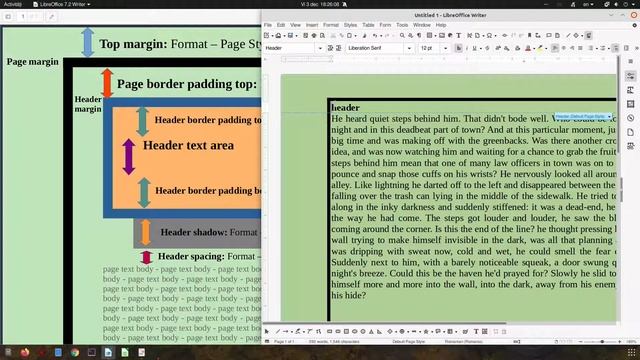Click the zoom slider handle in status bar
This screenshot has width=640, height=360.
click(602, 341)
